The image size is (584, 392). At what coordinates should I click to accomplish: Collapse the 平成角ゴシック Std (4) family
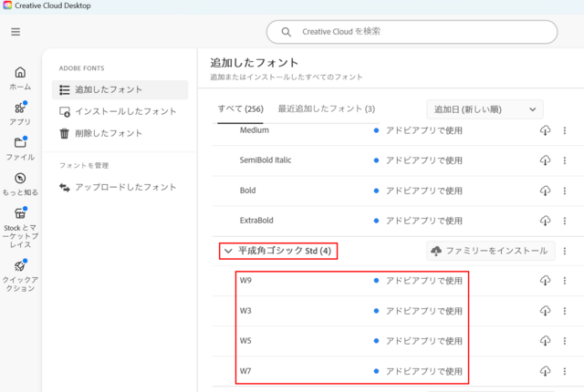pyautogui.click(x=228, y=251)
